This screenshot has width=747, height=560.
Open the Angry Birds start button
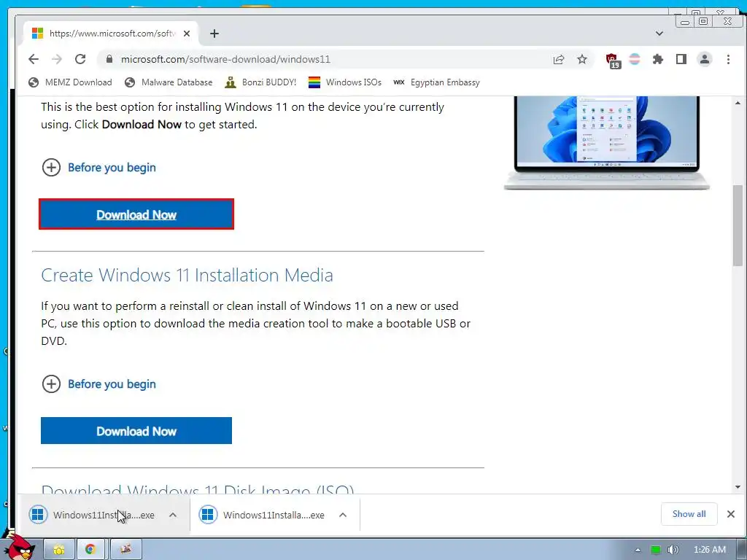(18, 547)
